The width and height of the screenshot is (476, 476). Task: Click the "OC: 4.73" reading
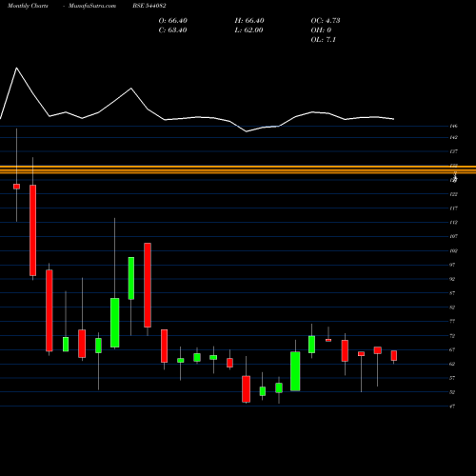326,21
